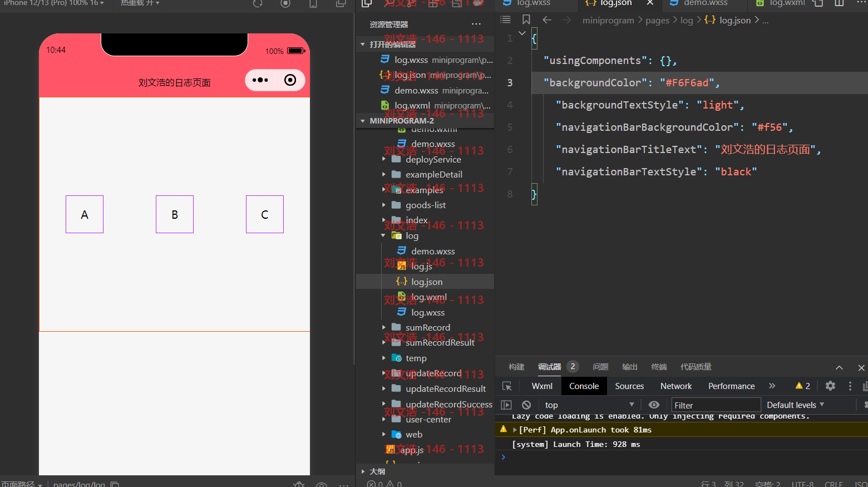Open the simulator capsule menu dots
This screenshot has height=487, width=868.
tap(260, 80)
